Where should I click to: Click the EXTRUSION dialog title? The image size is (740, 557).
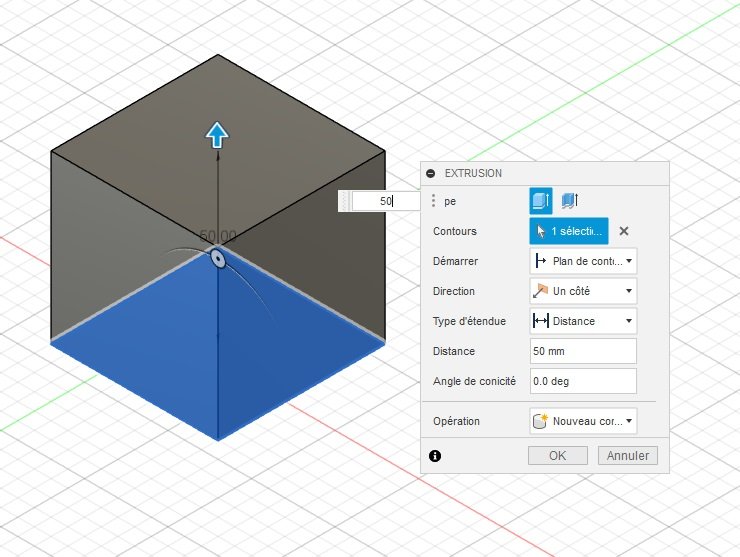click(473, 173)
